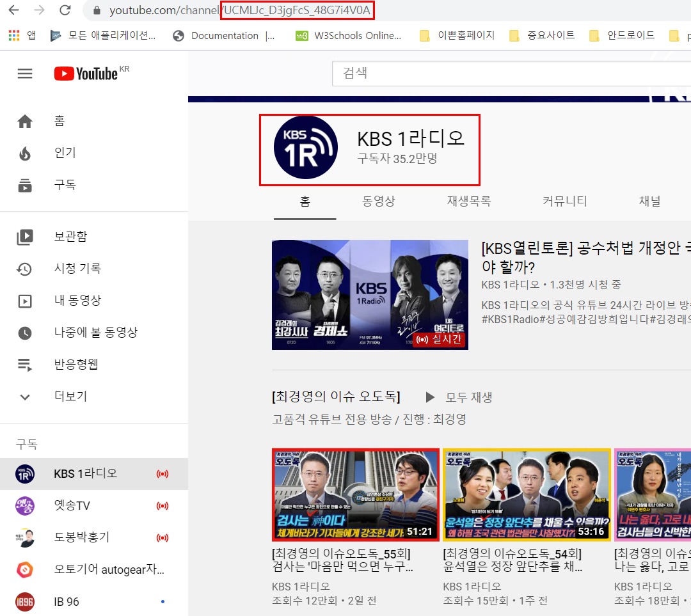Click the KBS 1R channel avatar
Screen dimensions: 691x616
(x=305, y=147)
